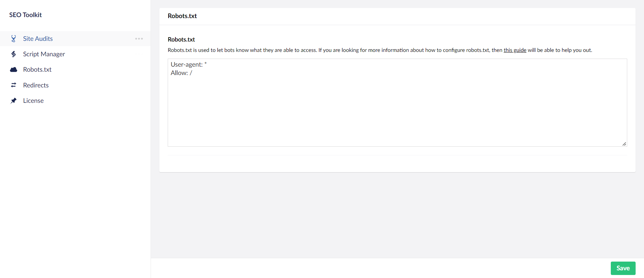Screen dimensions: 644x278
Task: Open the Site Audits three-dot actions menu
Action: click(139, 39)
